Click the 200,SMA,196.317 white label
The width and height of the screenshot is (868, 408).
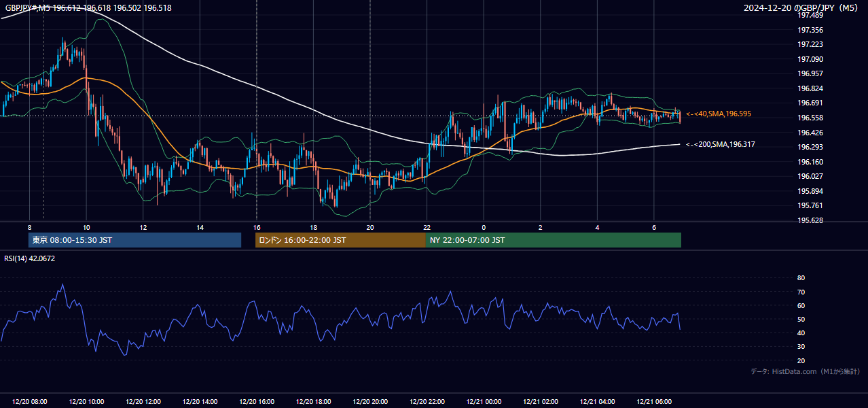720,144
